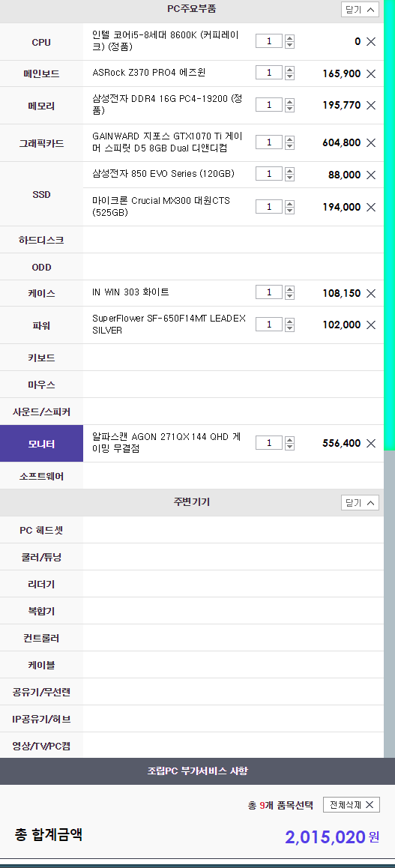Delete GAINWARD GTX1070 Ti graphics card
The width and height of the screenshot is (395, 868).
(371, 143)
